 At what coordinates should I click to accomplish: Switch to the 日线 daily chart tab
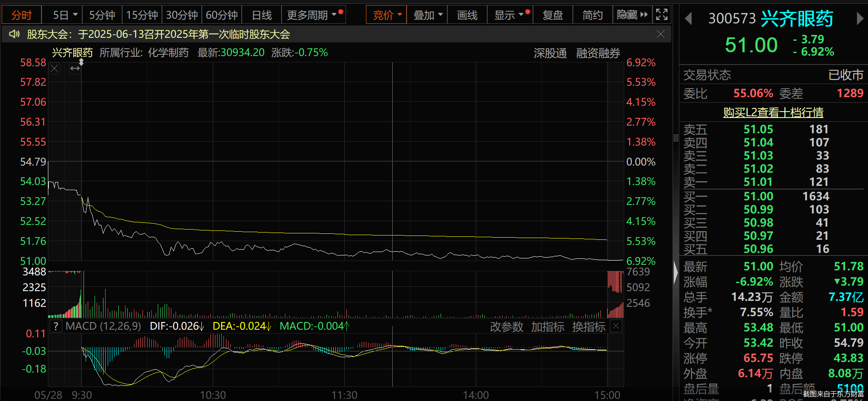262,15
